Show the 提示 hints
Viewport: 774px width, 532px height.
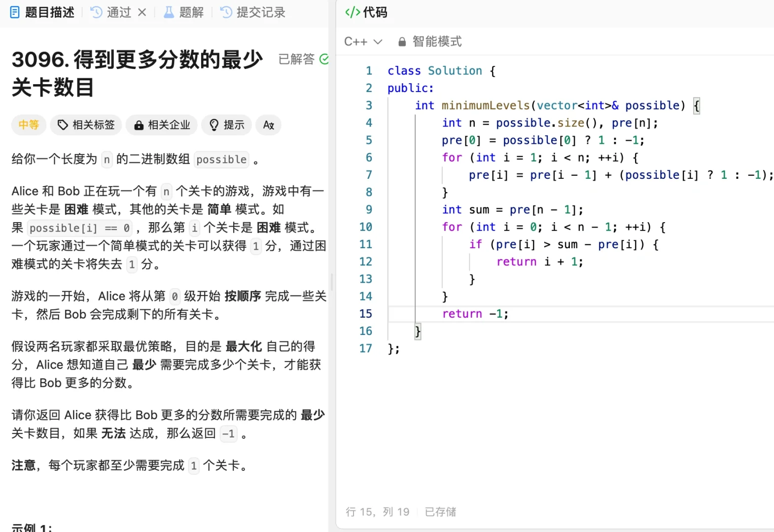coord(227,125)
